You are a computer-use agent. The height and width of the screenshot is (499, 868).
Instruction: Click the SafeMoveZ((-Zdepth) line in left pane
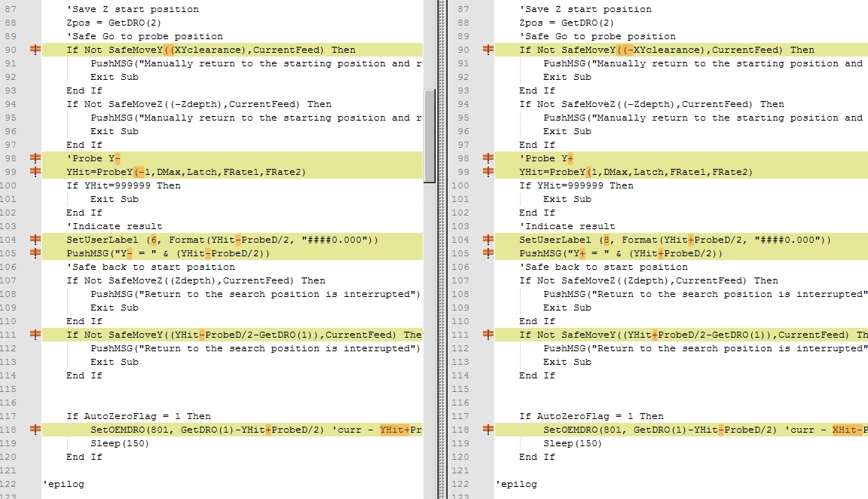[x=199, y=104]
